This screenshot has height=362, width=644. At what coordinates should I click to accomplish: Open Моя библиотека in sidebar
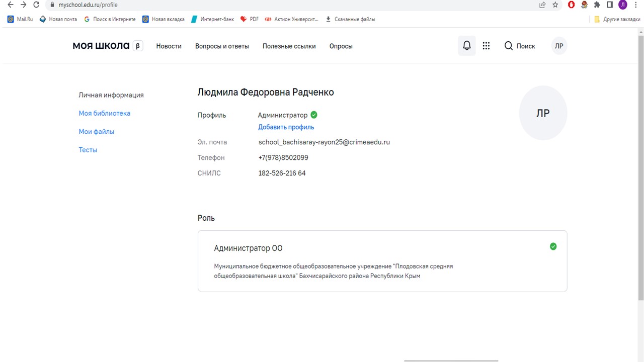(x=104, y=113)
